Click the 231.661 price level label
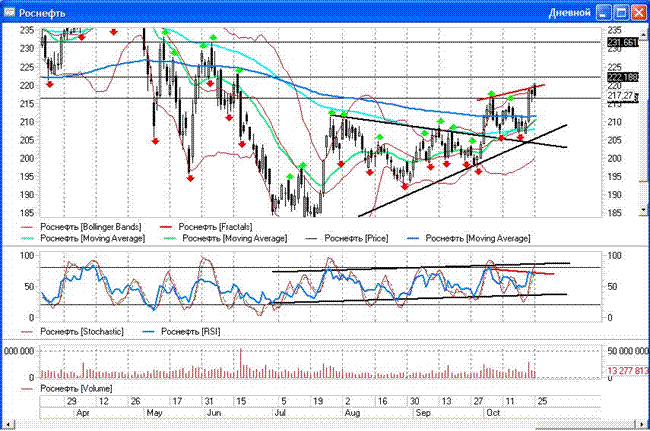 click(x=622, y=42)
